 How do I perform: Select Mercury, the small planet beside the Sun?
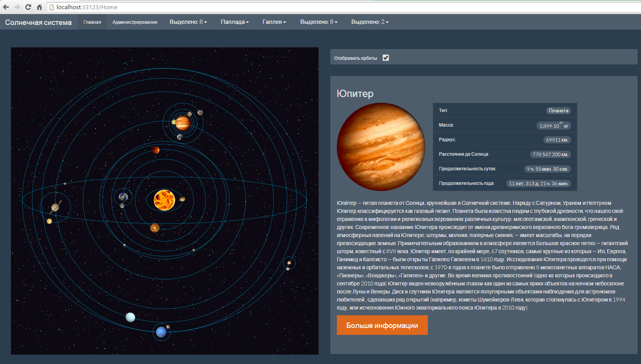pos(182,199)
